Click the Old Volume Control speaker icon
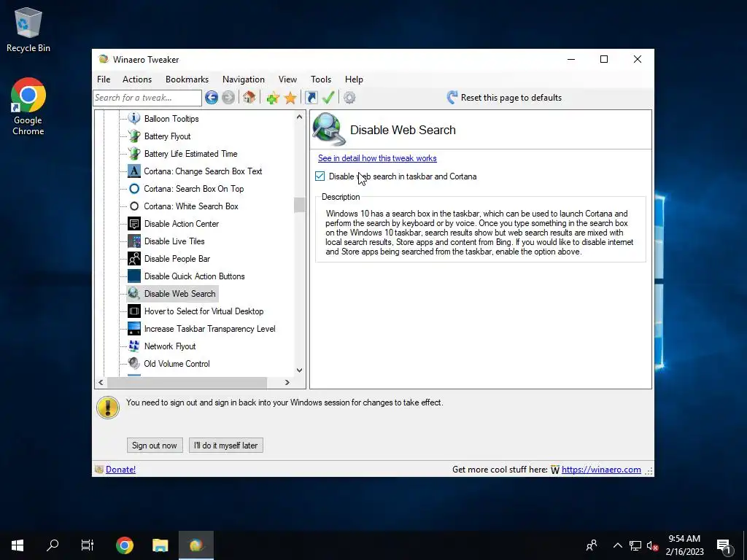 134,363
